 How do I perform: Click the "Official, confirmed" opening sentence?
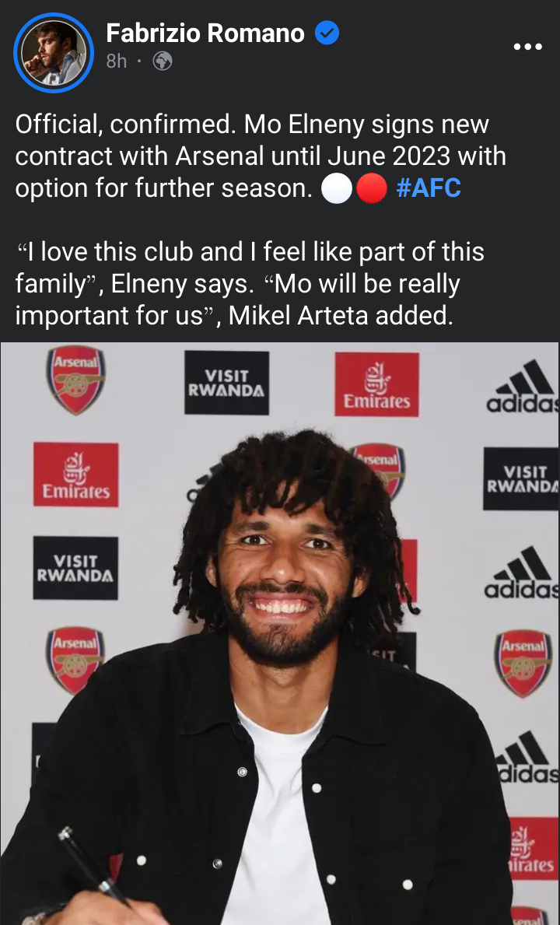(x=127, y=125)
